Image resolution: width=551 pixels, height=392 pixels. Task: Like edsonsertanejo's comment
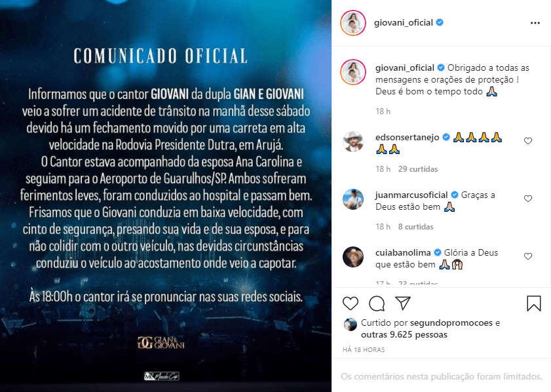528,141
